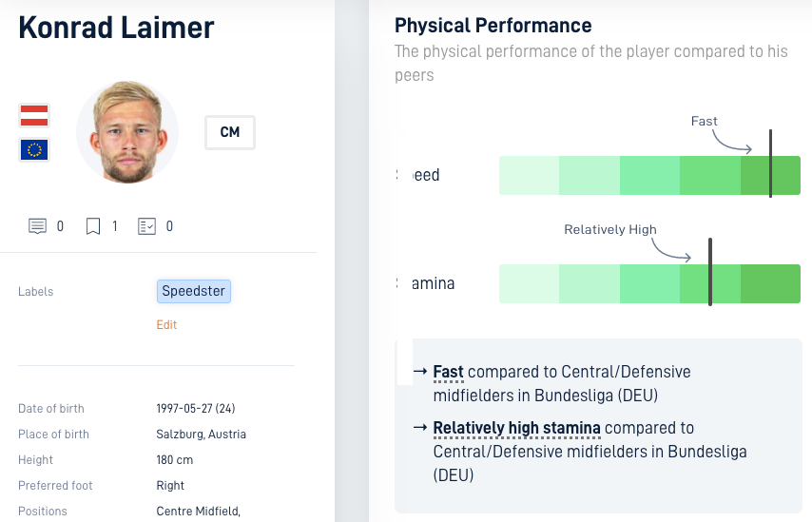Click the Konrad Laimer name heading
This screenshot has width=812, height=522.
point(116,28)
